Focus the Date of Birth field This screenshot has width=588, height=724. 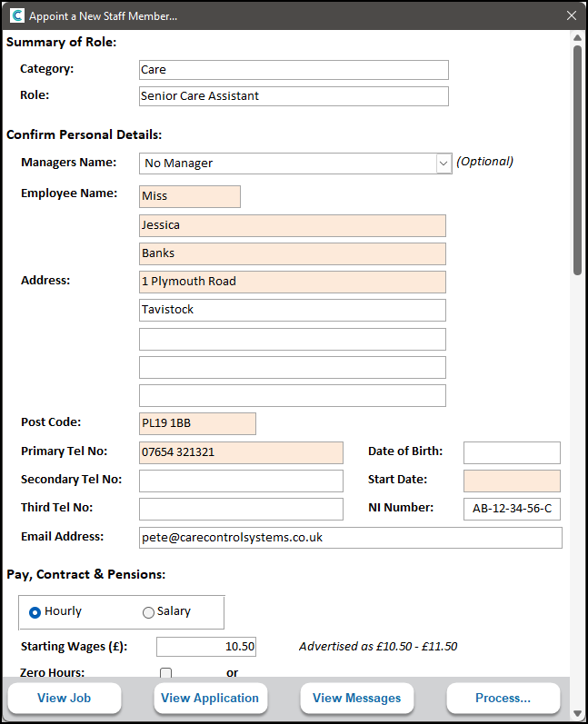(512, 452)
